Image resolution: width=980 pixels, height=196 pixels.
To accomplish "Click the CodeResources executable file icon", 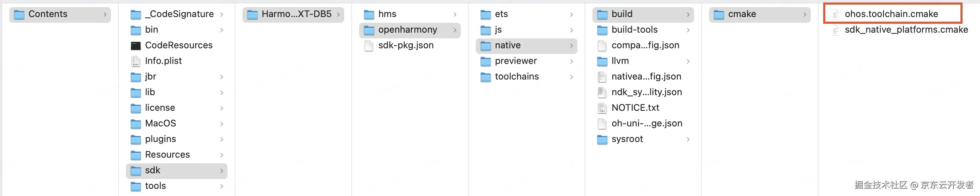I will [135, 45].
